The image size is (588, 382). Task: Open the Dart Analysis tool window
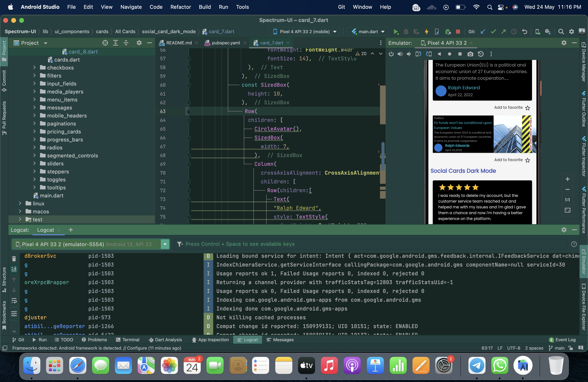click(165, 340)
